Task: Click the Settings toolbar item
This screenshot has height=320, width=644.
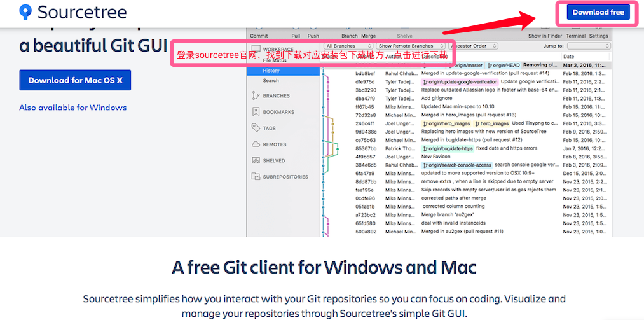Action: click(598, 36)
